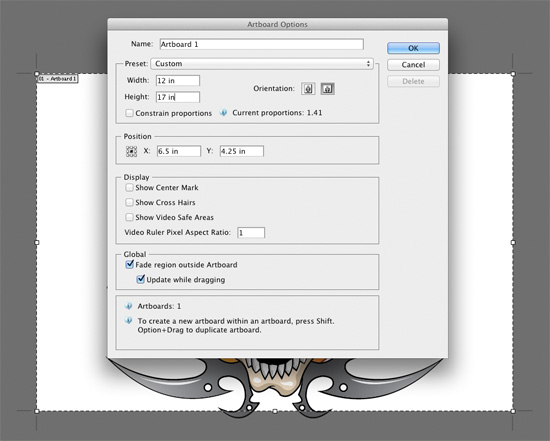
Task: Click info icon beside Current proportions
Action: (223, 113)
